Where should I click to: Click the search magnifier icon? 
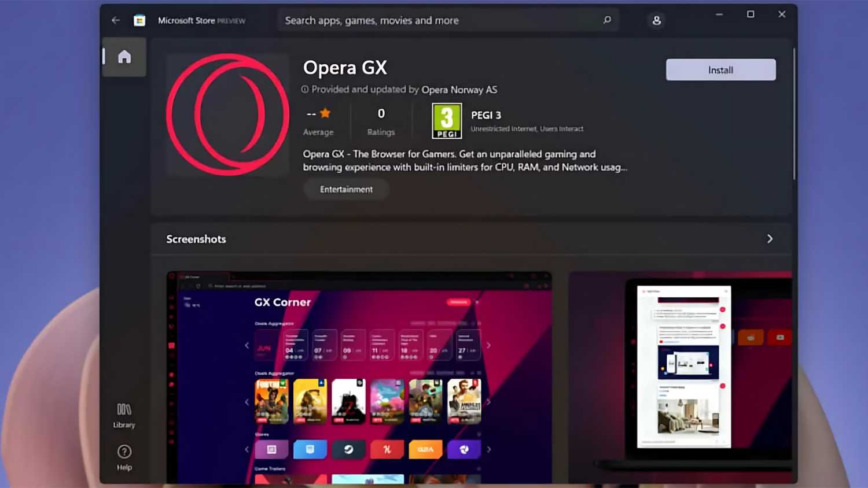click(607, 20)
